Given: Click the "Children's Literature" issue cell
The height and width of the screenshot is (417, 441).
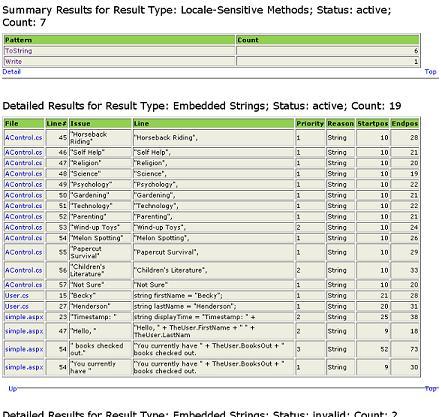Looking at the screenshot, I should [x=100, y=270].
